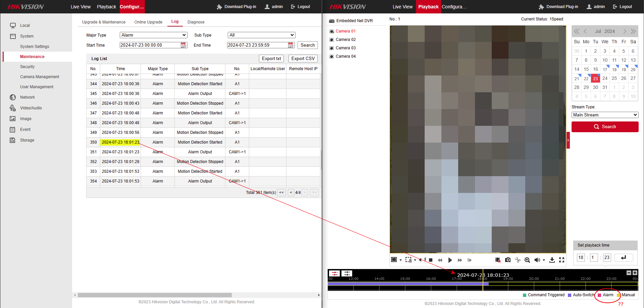Open the Stream Type dropdown
This screenshot has width=644, height=308.
coord(605,115)
